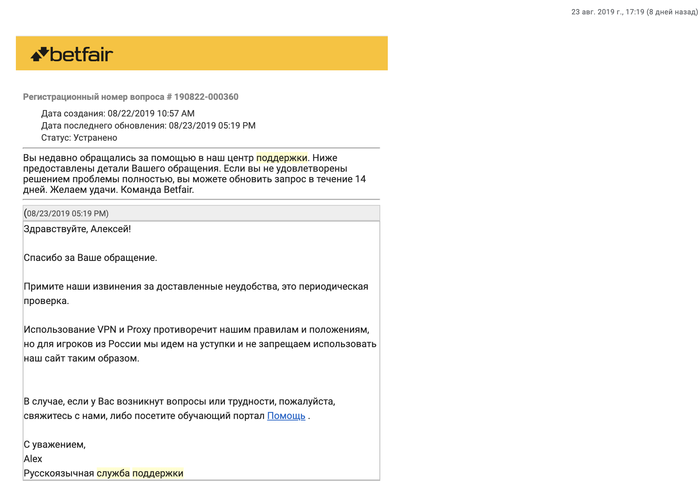Click the email timestamp 23 авг. 2019 г., 17:19
The height and width of the screenshot is (481, 700).
[x=634, y=12]
